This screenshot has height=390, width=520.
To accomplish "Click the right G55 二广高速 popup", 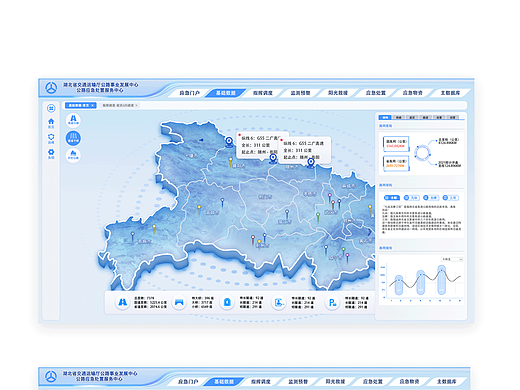I will 305,150.
